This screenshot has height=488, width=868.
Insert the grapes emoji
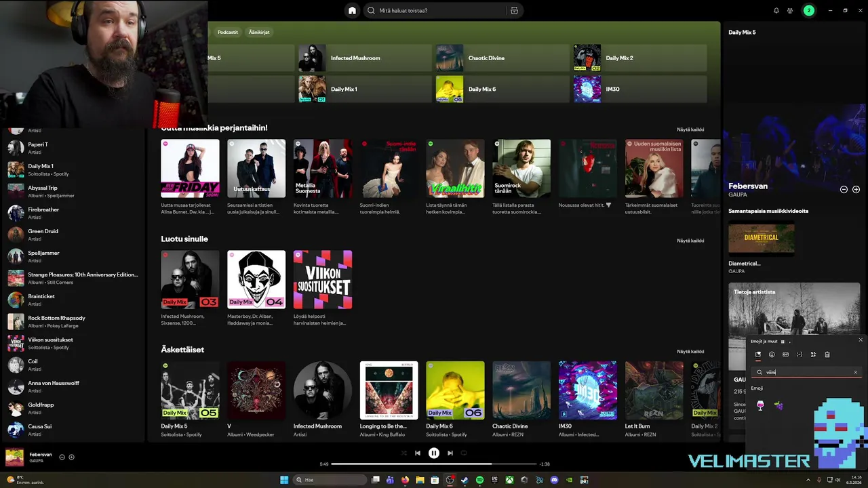[778, 405]
